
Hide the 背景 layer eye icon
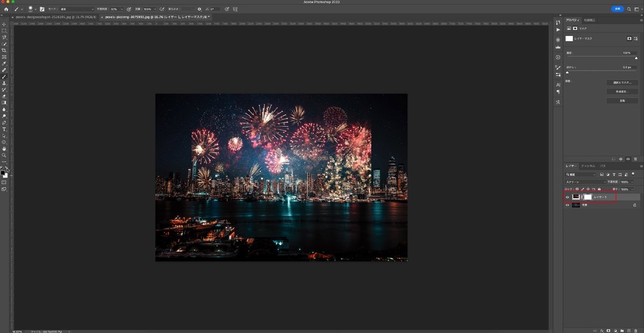(x=567, y=205)
